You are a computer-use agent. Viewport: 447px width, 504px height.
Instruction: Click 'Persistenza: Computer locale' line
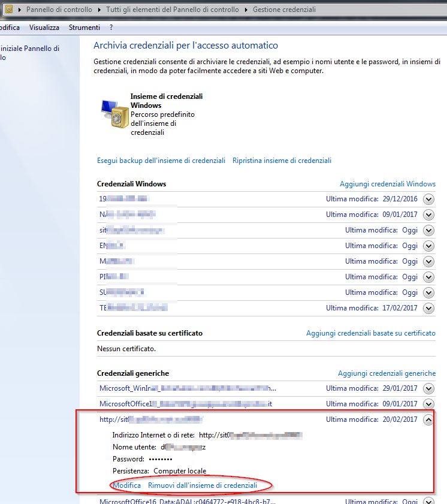click(159, 471)
